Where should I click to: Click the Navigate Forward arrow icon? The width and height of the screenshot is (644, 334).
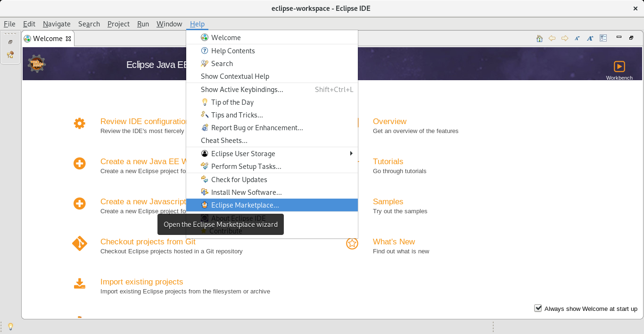point(565,38)
